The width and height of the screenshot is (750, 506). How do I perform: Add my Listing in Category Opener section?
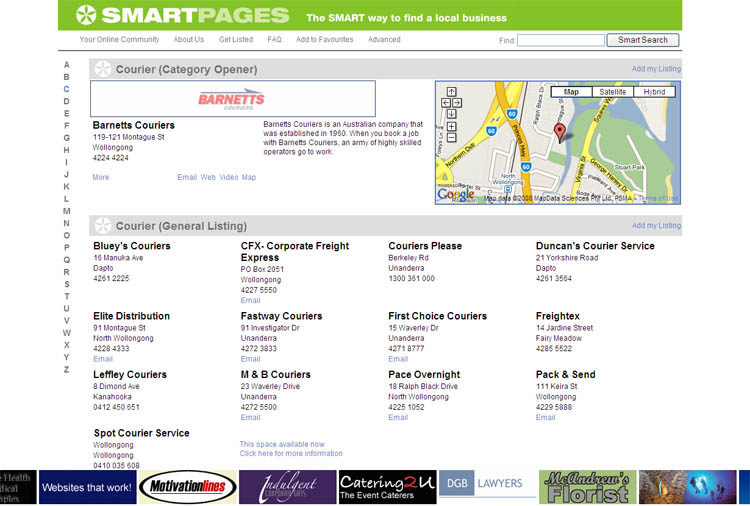coord(656,68)
